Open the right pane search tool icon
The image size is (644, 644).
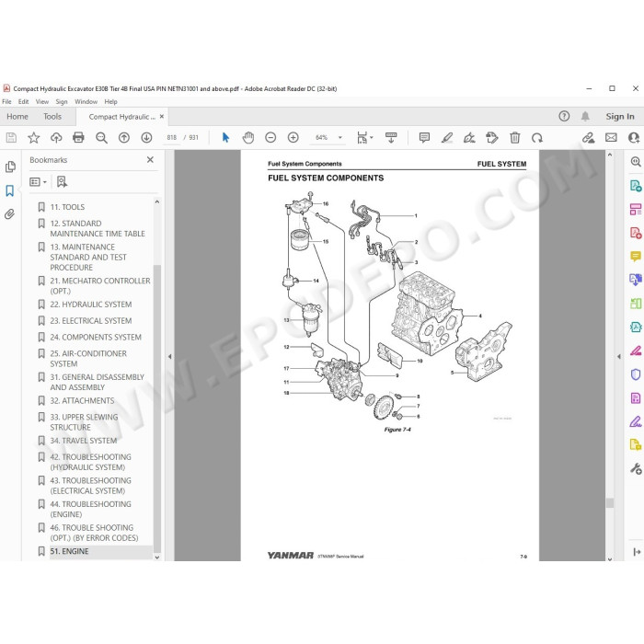636,161
